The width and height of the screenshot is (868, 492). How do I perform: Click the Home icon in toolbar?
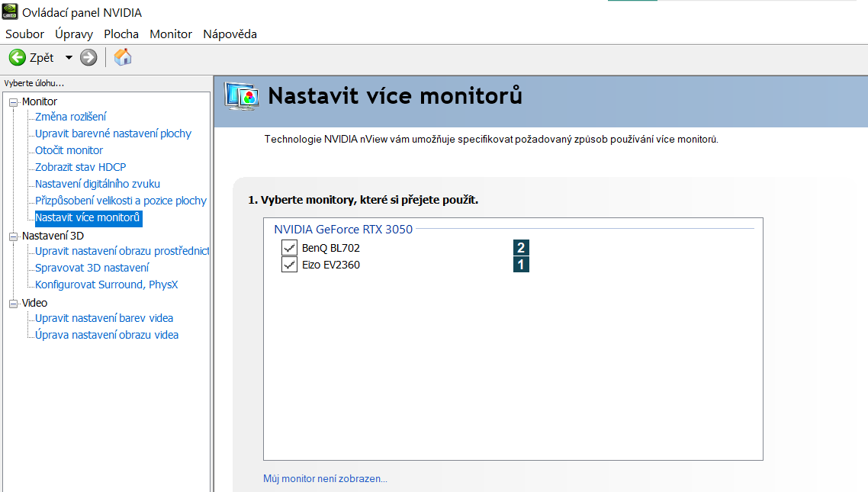(x=123, y=57)
